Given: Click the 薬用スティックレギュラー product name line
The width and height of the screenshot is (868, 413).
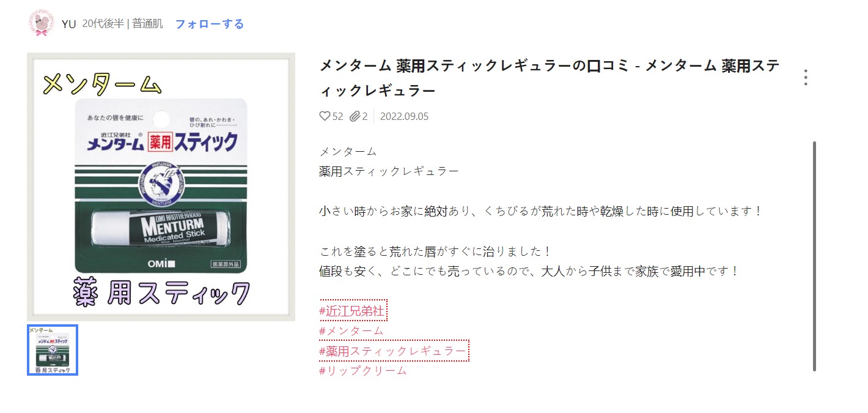Looking at the screenshot, I should click(389, 171).
